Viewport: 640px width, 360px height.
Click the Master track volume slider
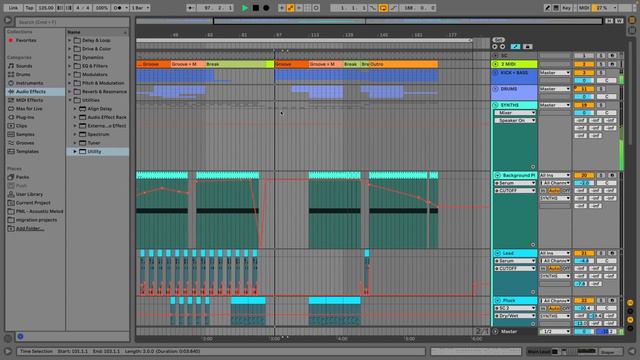pyautogui.click(x=584, y=331)
